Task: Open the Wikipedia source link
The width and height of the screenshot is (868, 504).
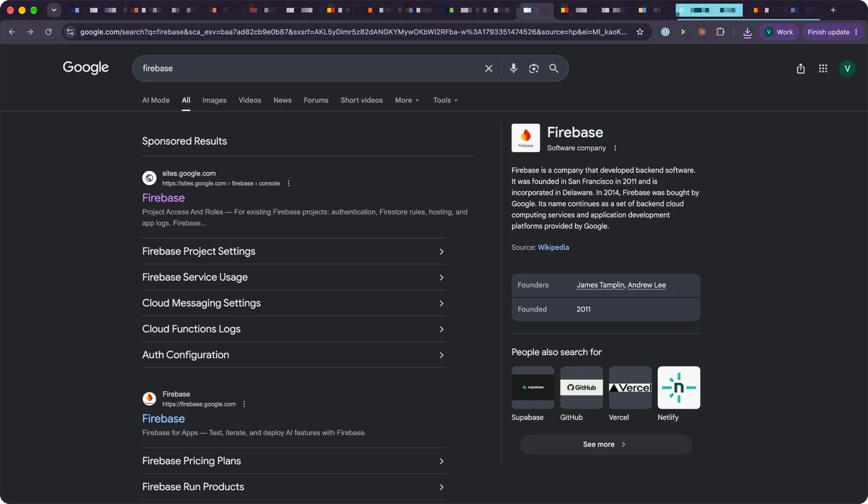Action: coord(553,247)
